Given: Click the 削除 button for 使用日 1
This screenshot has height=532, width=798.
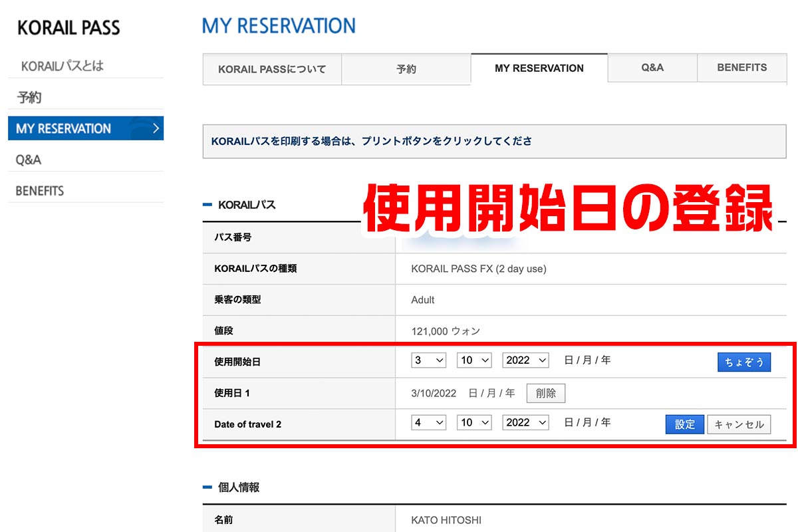Looking at the screenshot, I should click(546, 393).
